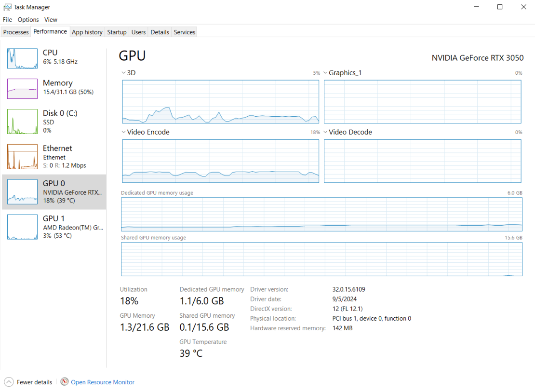Open the Options menu
The height and width of the screenshot is (392, 535).
click(28, 20)
